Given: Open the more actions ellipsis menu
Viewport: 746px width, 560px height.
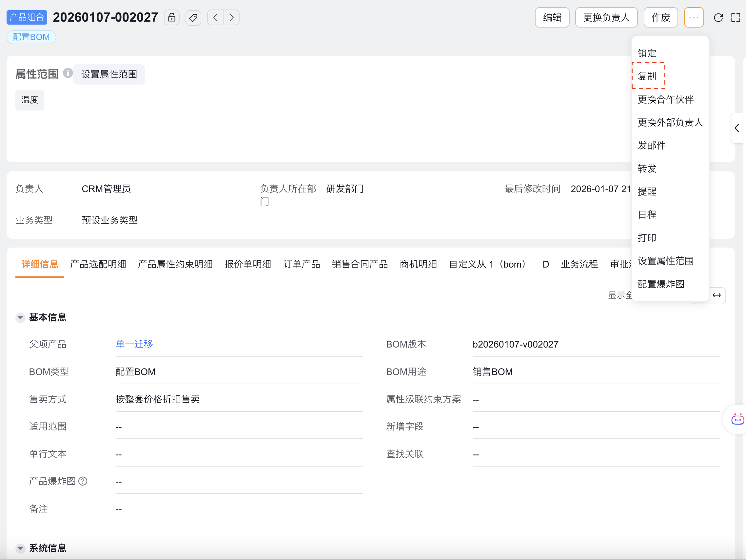Looking at the screenshot, I should 694,18.
